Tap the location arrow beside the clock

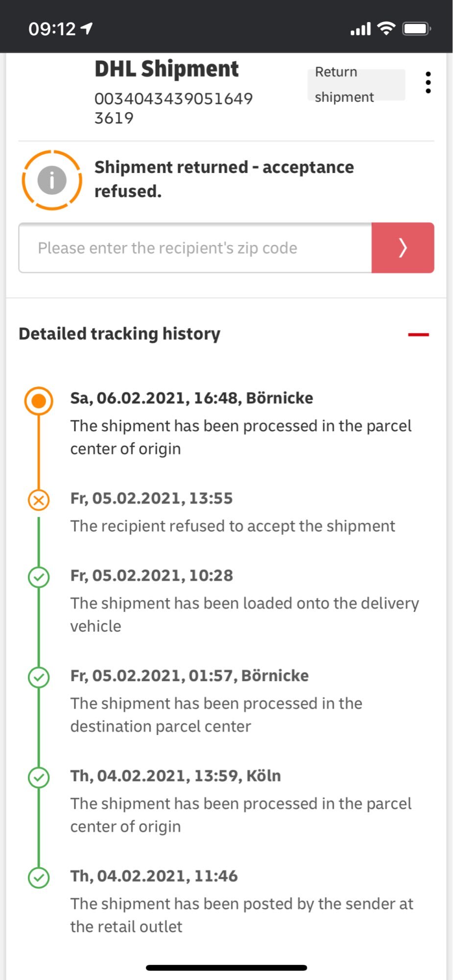87,28
